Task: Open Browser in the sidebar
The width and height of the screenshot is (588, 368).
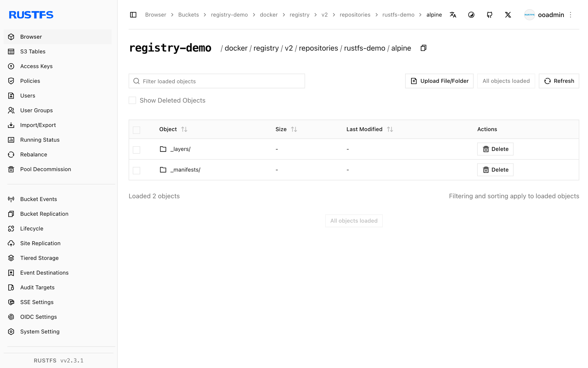Action: coord(58,37)
